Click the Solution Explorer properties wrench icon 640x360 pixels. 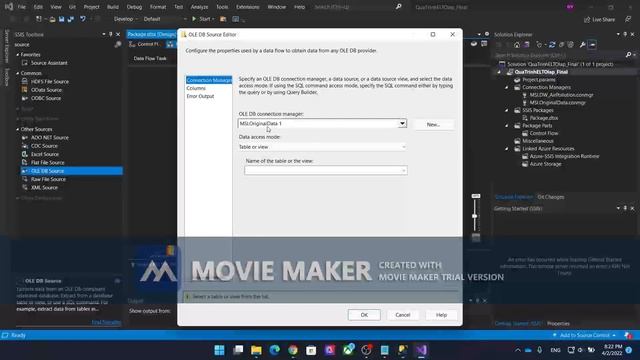582,45
